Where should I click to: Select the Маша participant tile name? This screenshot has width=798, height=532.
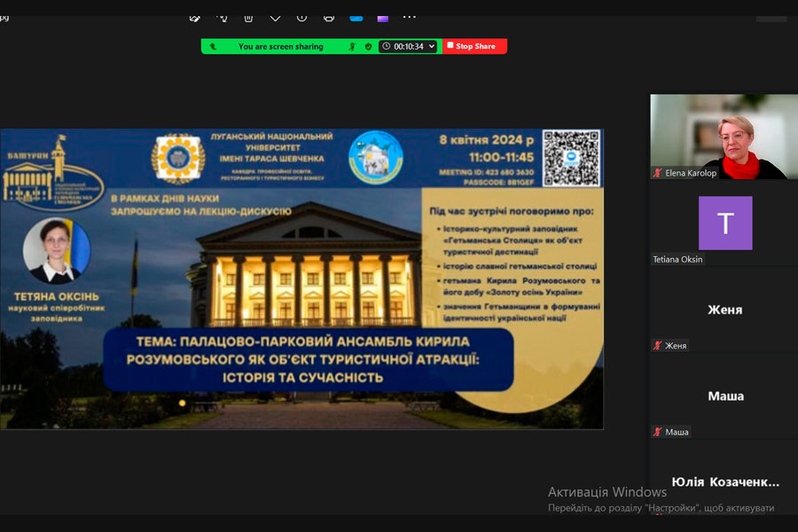pyautogui.click(x=725, y=395)
